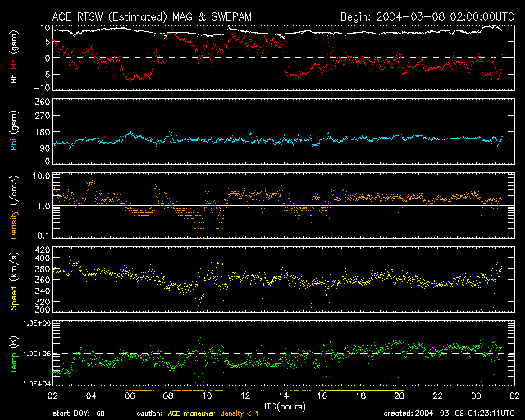Viewport: 525px width, 420px height.
Task: Click the white 'Bt' axis label
Action: tap(14, 79)
